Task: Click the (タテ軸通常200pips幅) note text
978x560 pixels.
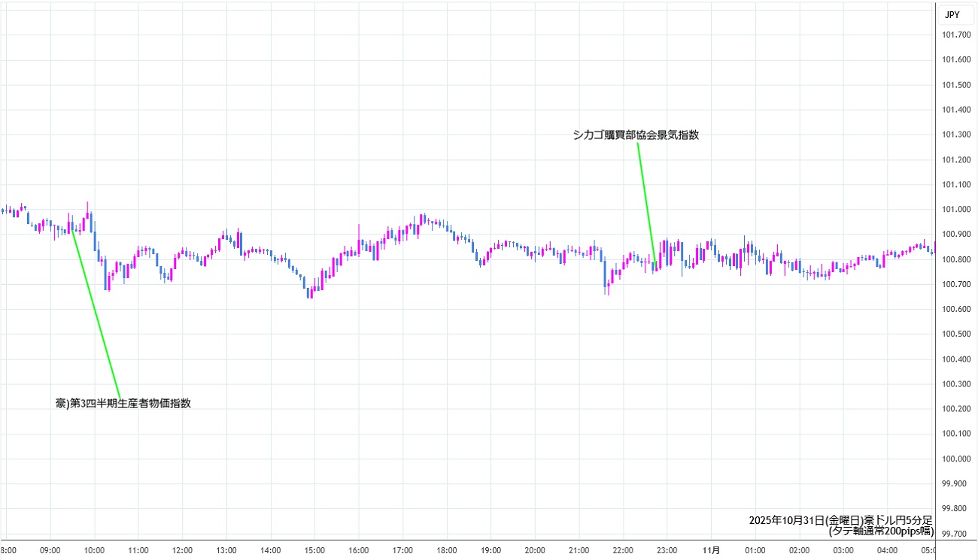Action: point(880,531)
